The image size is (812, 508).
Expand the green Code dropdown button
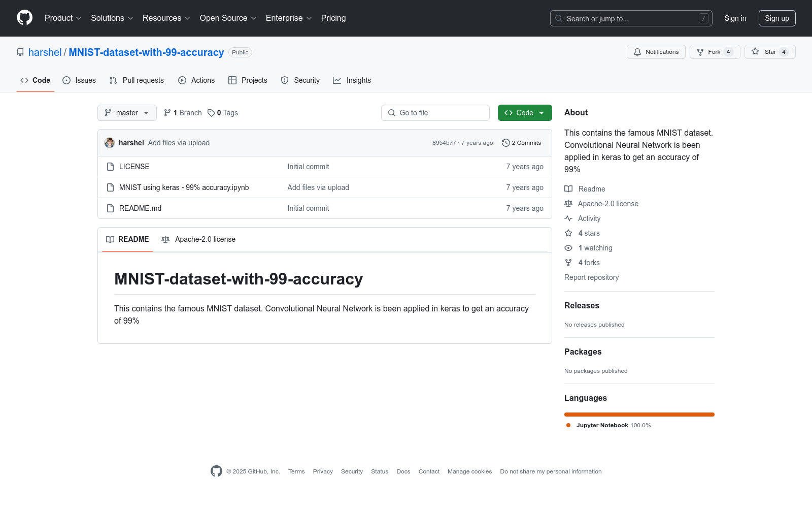(x=525, y=113)
